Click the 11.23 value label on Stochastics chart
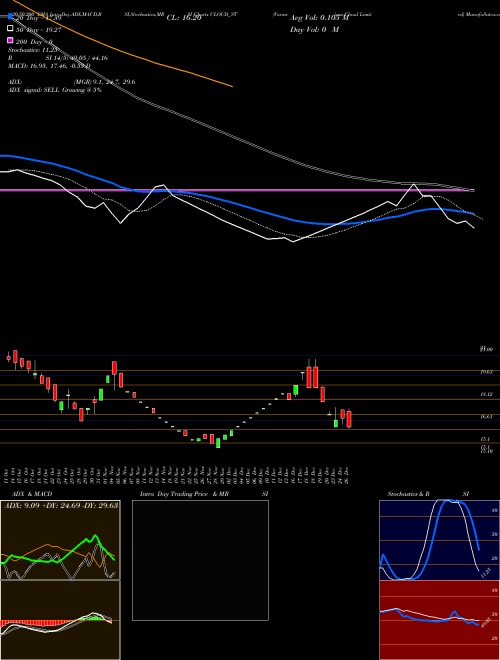This screenshot has width=500, height=660. point(485,572)
